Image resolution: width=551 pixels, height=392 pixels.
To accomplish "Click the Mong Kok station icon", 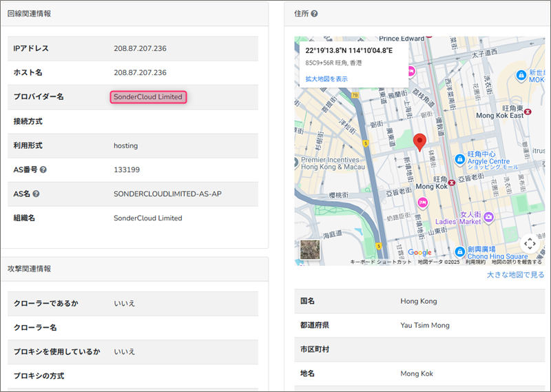I will coord(453,183).
